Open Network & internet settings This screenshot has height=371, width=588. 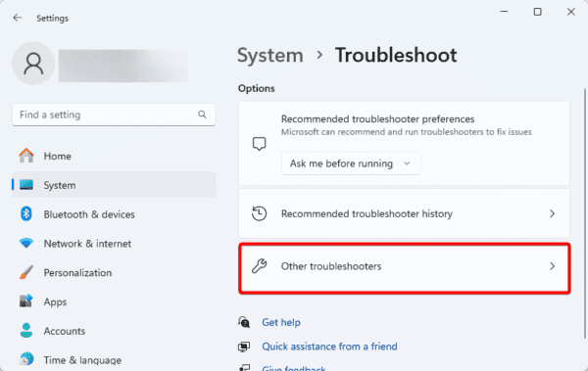(114, 243)
